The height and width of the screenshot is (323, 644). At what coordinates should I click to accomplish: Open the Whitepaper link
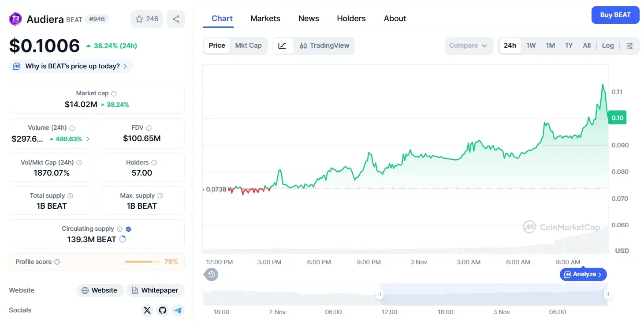pyautogui.click(x=155, y=290)
